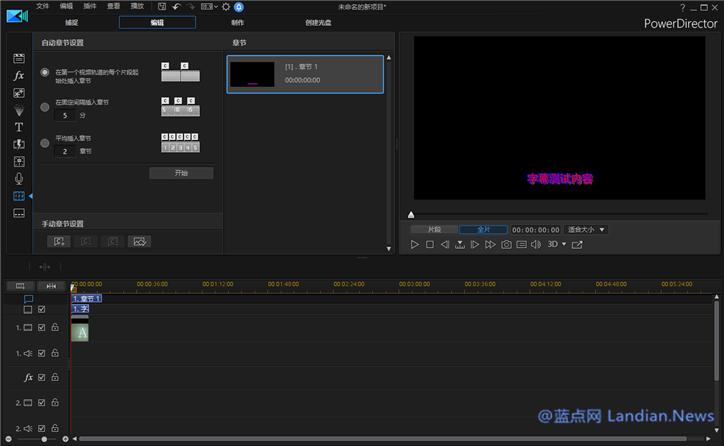
Task: Toggle the lock on audio track 1
Action: coord(55,353)
